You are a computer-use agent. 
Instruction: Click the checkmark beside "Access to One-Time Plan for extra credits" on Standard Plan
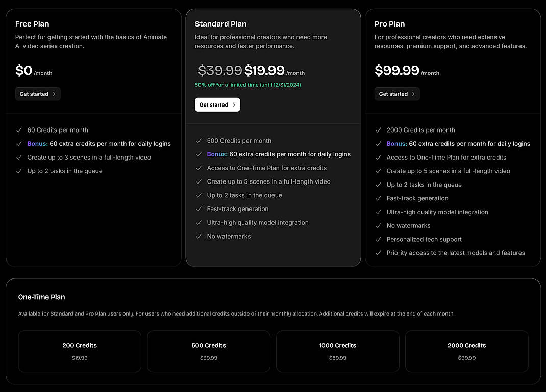point(198,168)
